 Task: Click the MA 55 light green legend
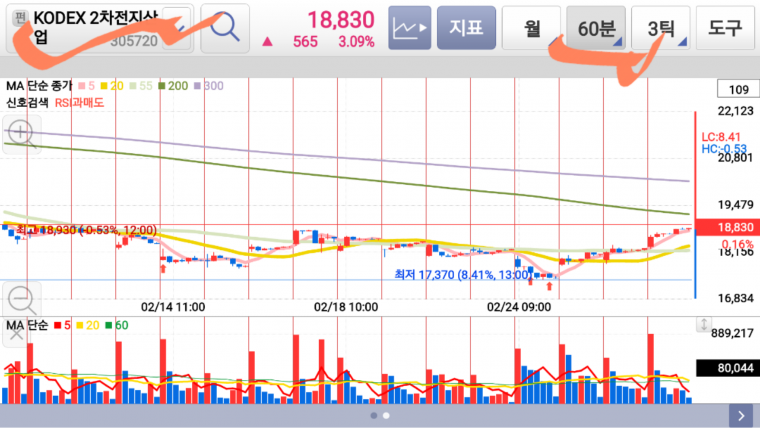pyautogui.click(x=141, y=86)
